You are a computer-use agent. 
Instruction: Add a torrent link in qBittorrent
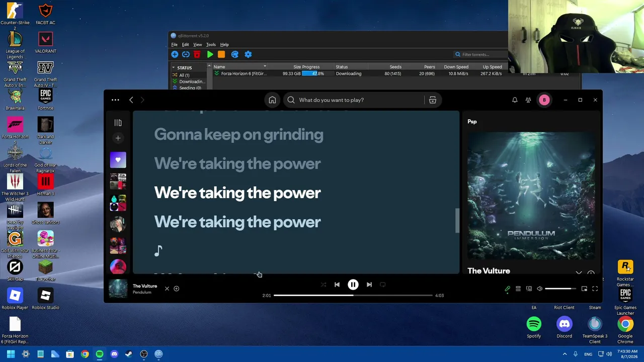click(186, 54)
